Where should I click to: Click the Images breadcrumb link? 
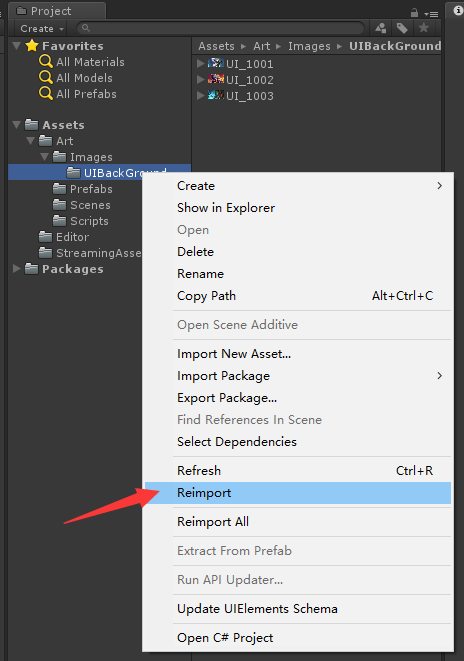(309, 46)
